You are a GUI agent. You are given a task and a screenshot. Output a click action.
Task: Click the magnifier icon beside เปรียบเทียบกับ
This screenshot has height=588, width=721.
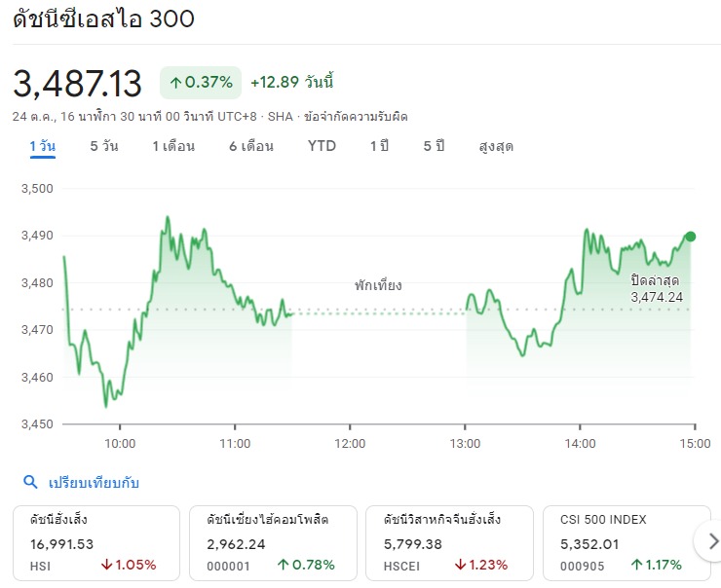point(30,482)
